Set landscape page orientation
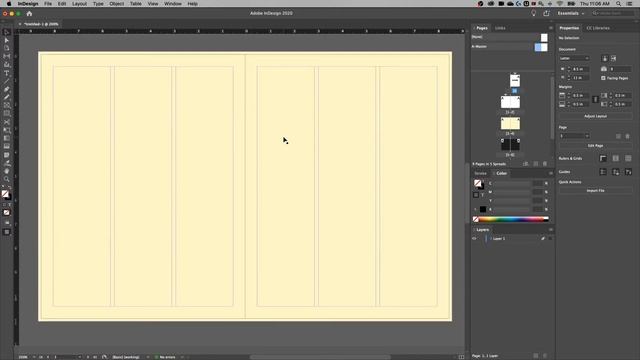The width and height of the screenshot is (640, 360). click(613, 58)
